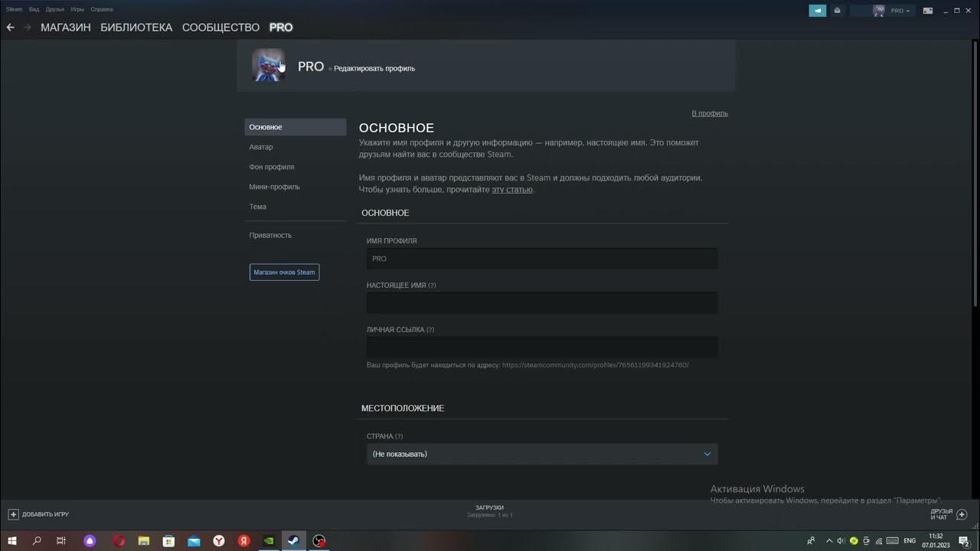This screenshot has height=551, width=980.
Task: Open the red Yandex icon on the taskbar
Action: tap(243, 541)
